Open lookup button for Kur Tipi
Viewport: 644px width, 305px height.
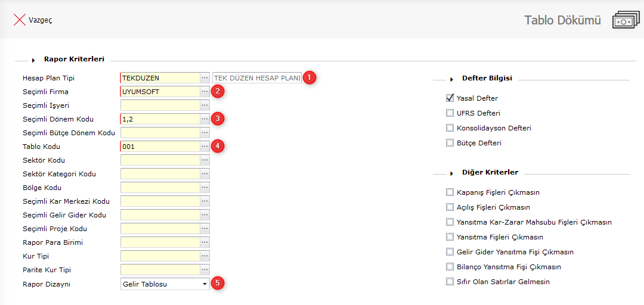205,256
